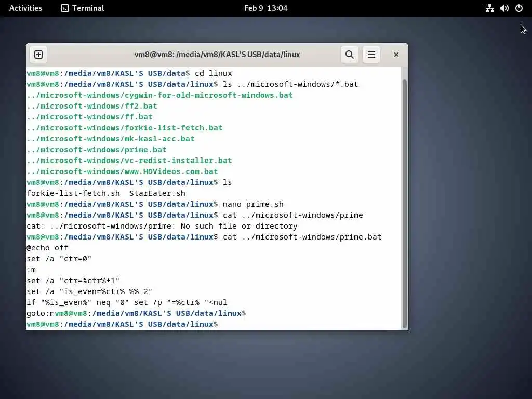Click the volume speaker icon
This screenshot has height=399, width=532.
[504, 8]
